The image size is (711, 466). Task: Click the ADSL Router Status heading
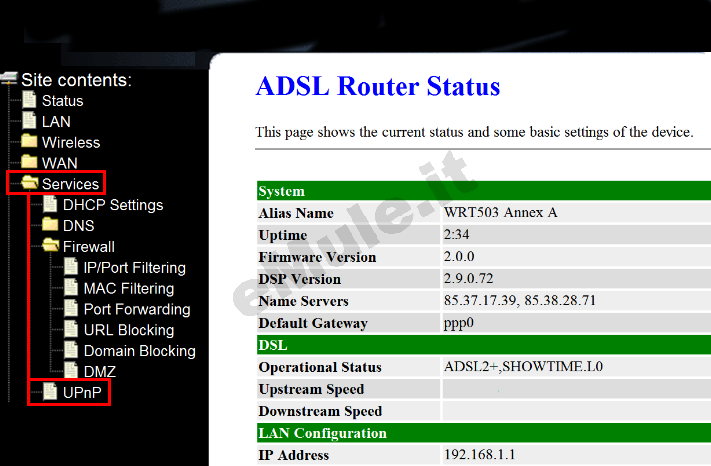pyautogui.click(x=378, y=86)
